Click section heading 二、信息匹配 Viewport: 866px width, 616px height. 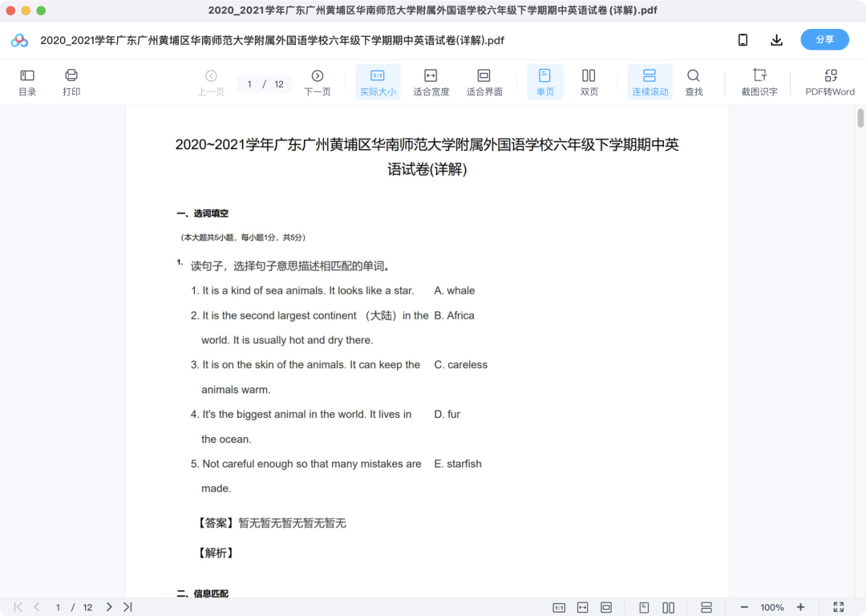click(203, 594)
